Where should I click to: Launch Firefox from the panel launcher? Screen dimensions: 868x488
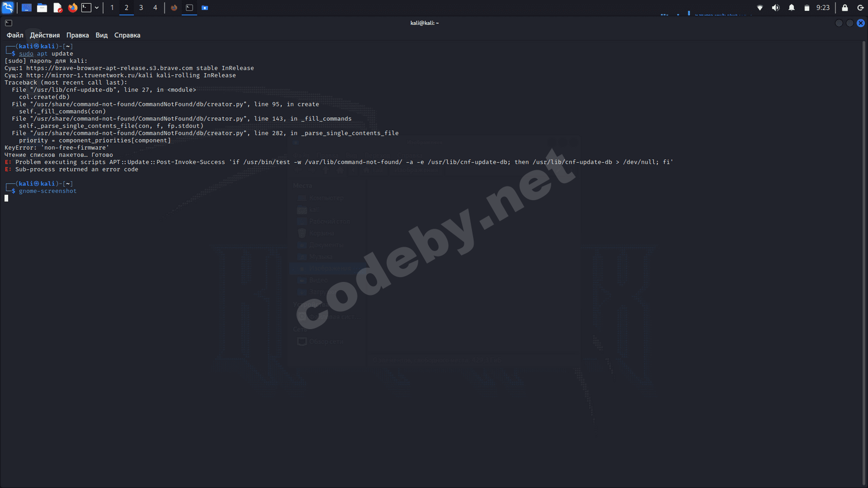tap(73, 8)
